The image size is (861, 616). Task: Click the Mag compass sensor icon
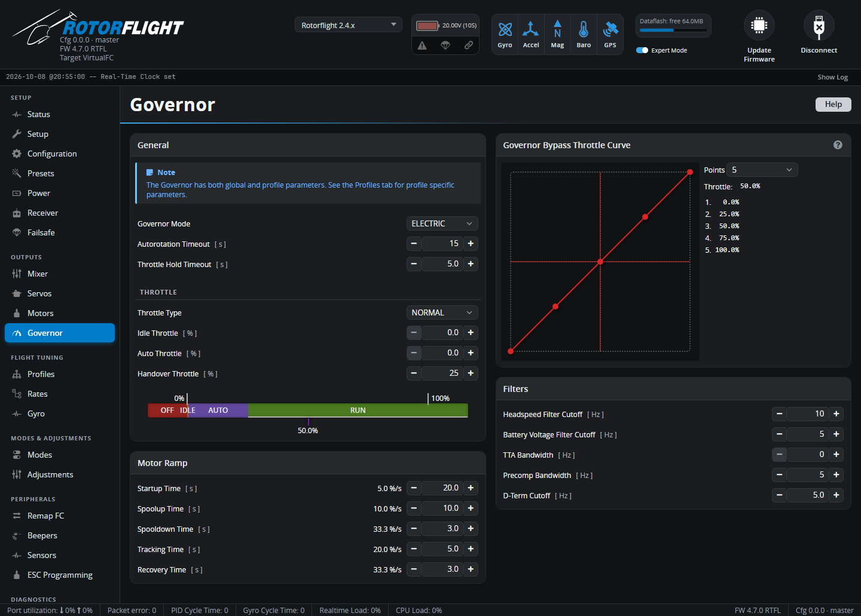point(557,29)
